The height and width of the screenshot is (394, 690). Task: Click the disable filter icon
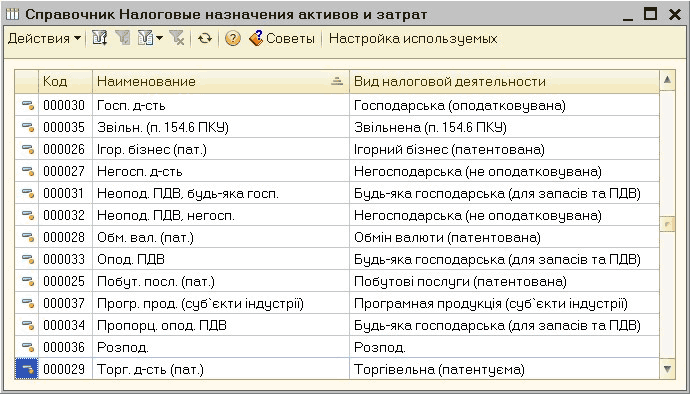[177, 39]
